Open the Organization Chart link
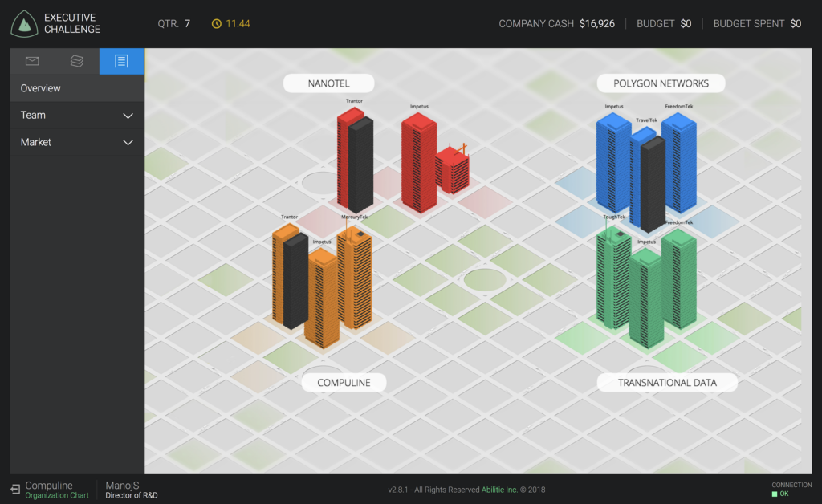 tap(57, 495)
